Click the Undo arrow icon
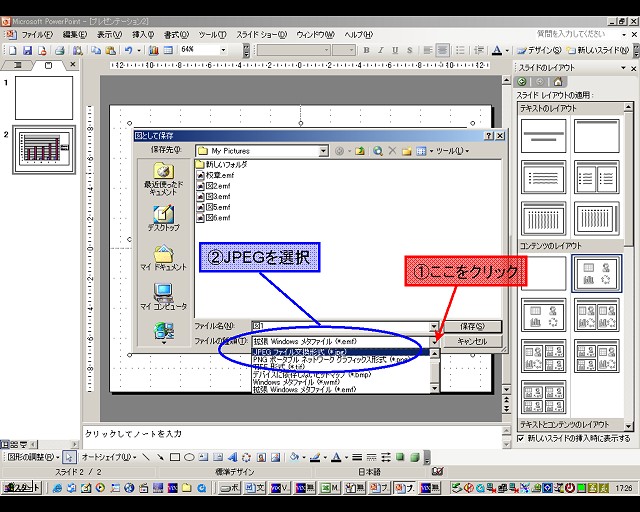 coord(129,50)
